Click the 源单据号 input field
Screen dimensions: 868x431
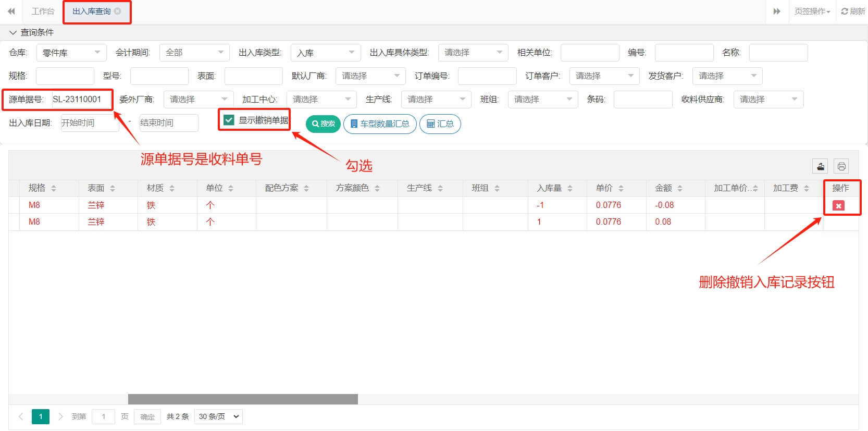point(81,100)
